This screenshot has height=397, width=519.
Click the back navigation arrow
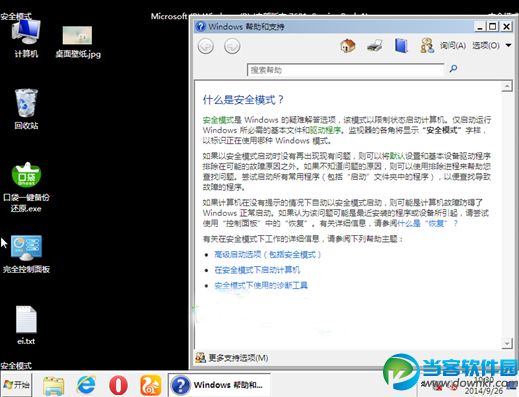point(206,46)
